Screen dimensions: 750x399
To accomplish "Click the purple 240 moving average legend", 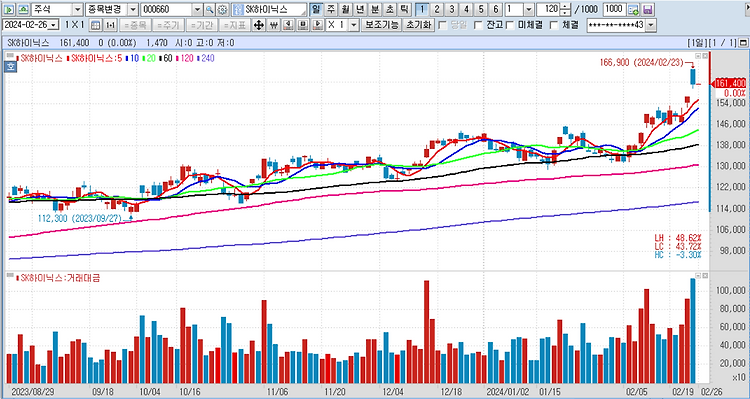I will (206, 58).
